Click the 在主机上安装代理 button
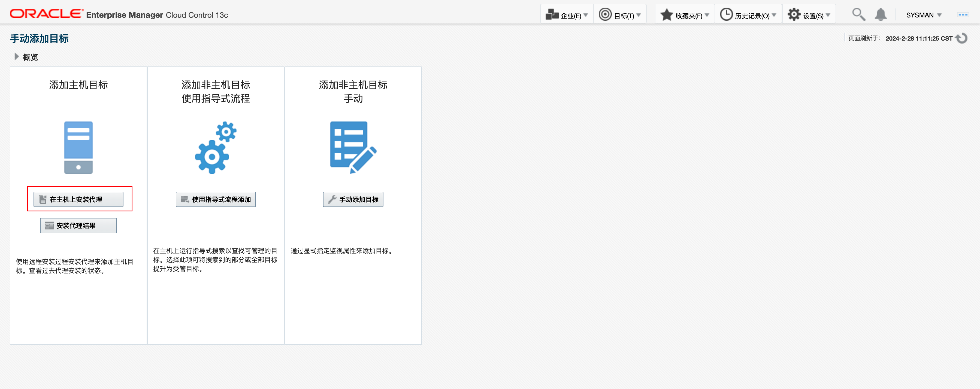980x389 pixels. tap(78, 199)
